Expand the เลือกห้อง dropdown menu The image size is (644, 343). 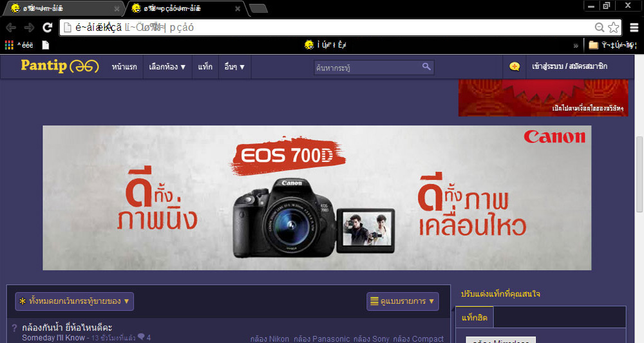click(x=167, y=66)
